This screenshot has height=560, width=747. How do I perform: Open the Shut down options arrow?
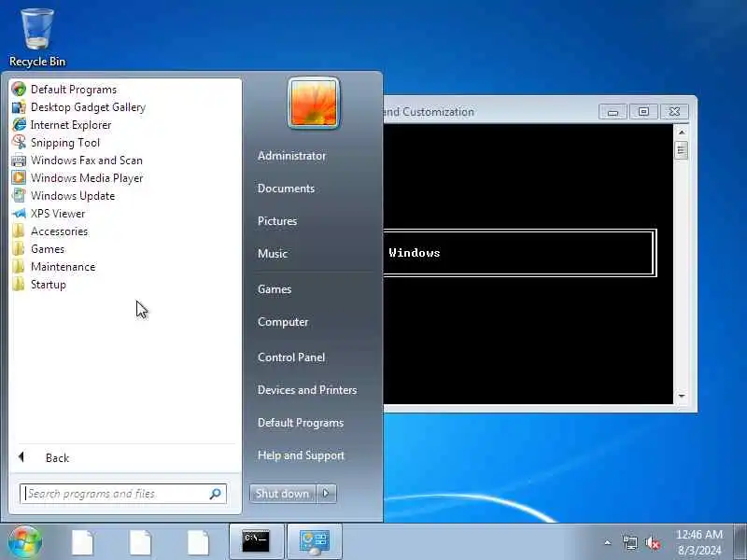click(326, 494)
